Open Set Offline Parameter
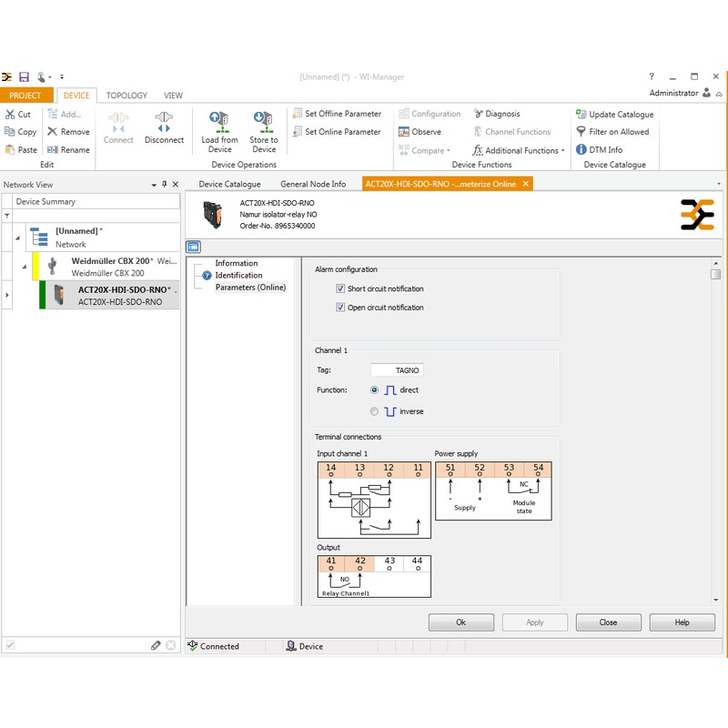The image size is (728, 728). click(x=337, y=114)
